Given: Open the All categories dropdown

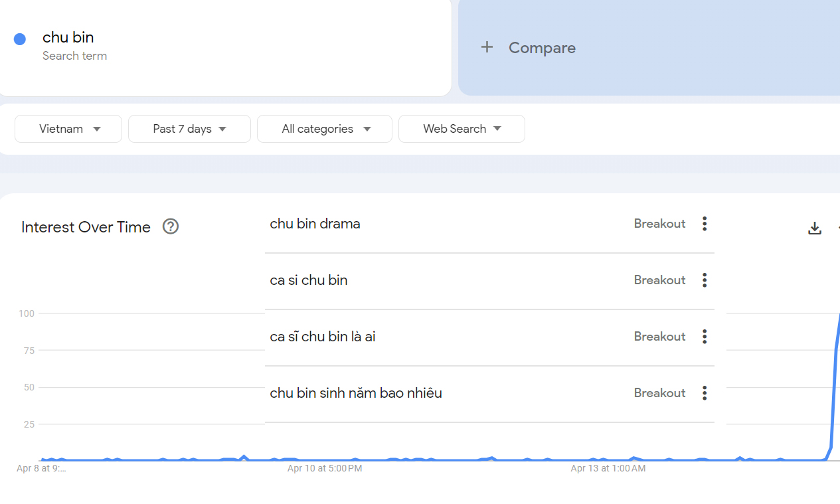Looking at the screenshot, I should point(325,129).
